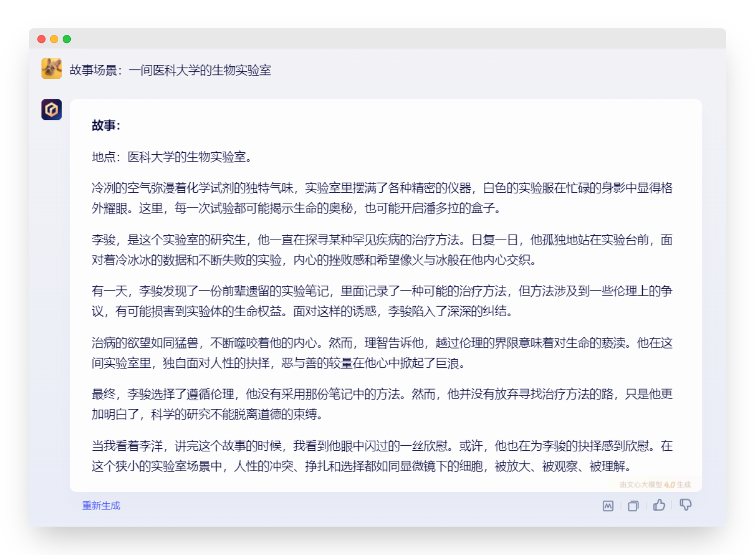The width and height of the screenshot is (756, 555).
Task: Click the 由文心大模型 4.0 生成 watermark
Action: (x=655, y=485)
